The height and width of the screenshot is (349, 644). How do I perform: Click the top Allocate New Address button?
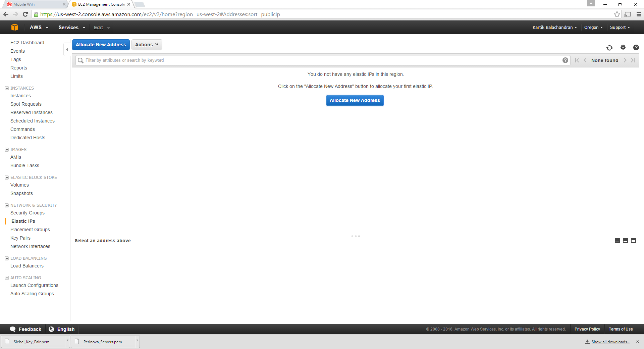[x=101, y=45]
